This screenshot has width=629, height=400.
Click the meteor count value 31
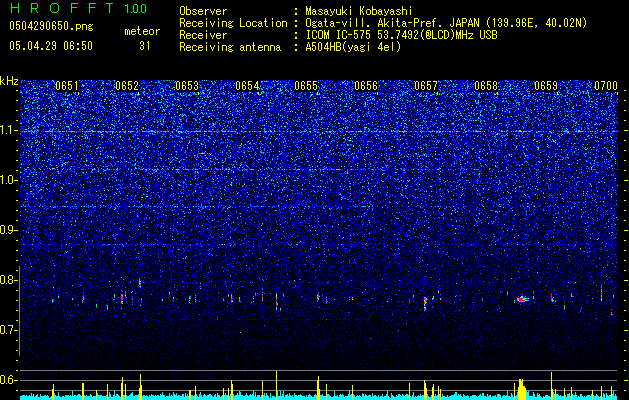[144, 46]
